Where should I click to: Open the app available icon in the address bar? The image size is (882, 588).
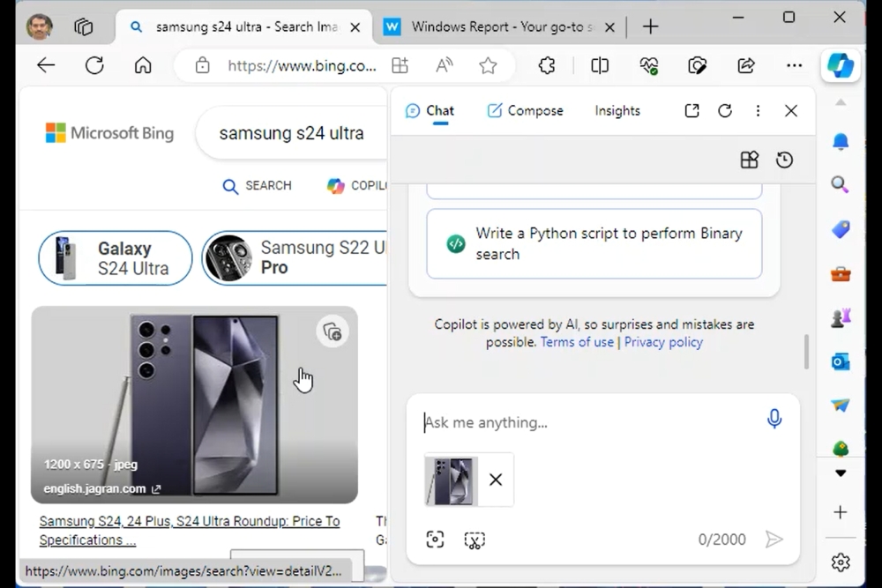coord(400,66)
